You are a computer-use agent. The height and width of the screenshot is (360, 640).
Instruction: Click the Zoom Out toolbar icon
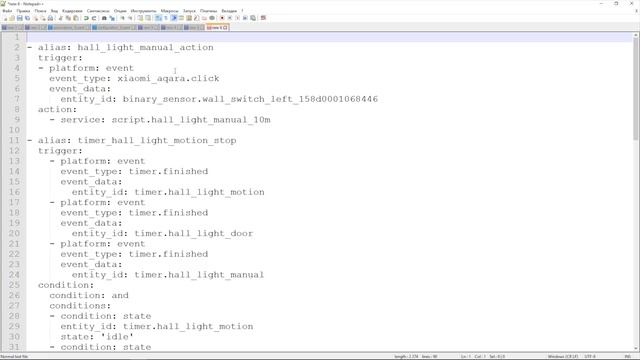click(130, 18)
